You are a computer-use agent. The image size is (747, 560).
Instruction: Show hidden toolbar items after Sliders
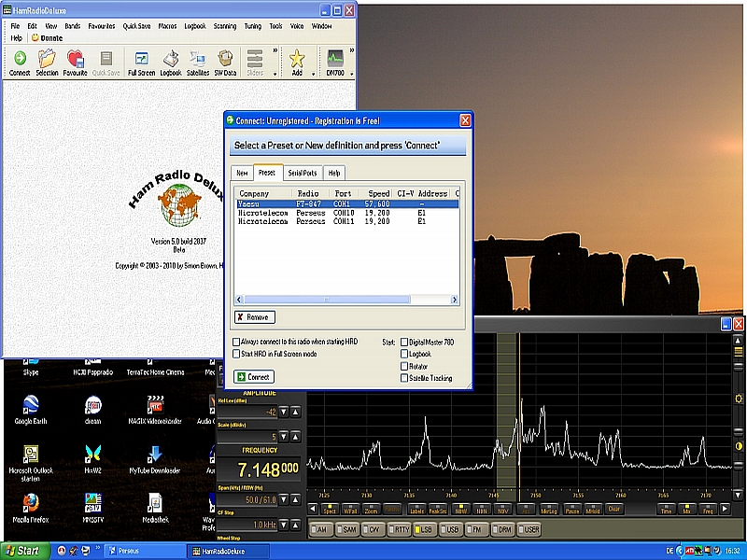275,50
